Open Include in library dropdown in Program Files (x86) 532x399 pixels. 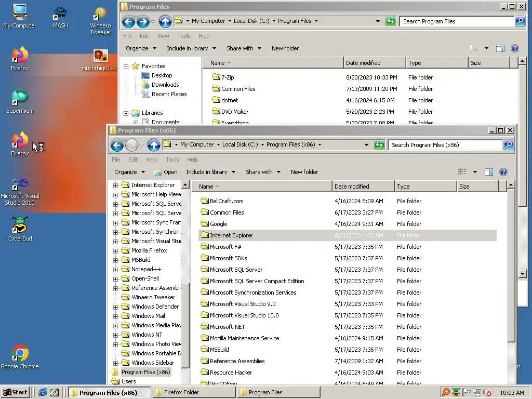click(x=211, y=172)
